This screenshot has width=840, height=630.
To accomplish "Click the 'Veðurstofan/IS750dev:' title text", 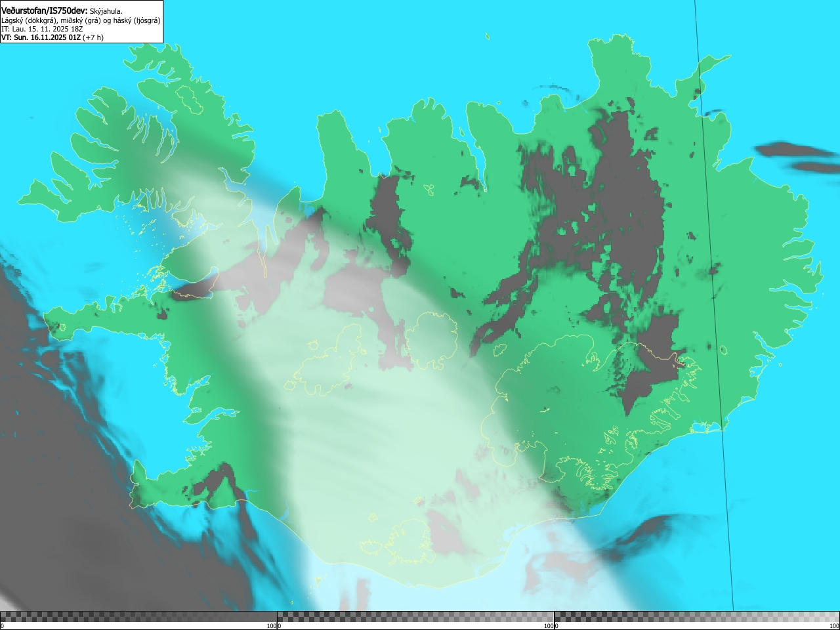I will coord(45,10).
